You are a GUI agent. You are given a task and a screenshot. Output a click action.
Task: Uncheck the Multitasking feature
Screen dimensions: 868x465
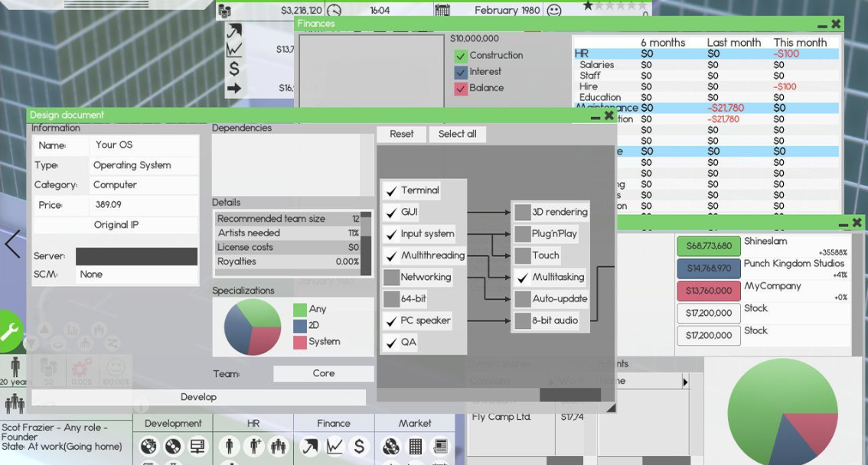point(523,278)
